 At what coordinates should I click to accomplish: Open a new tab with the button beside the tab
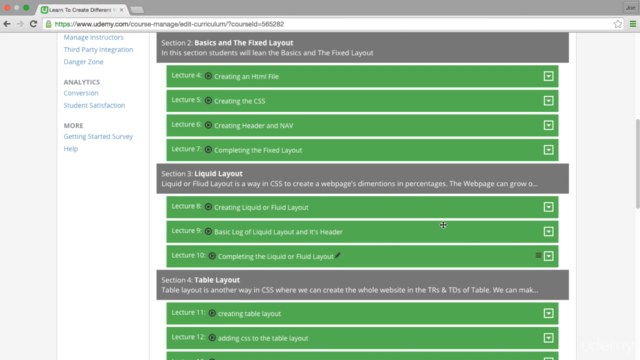point(137,10)
